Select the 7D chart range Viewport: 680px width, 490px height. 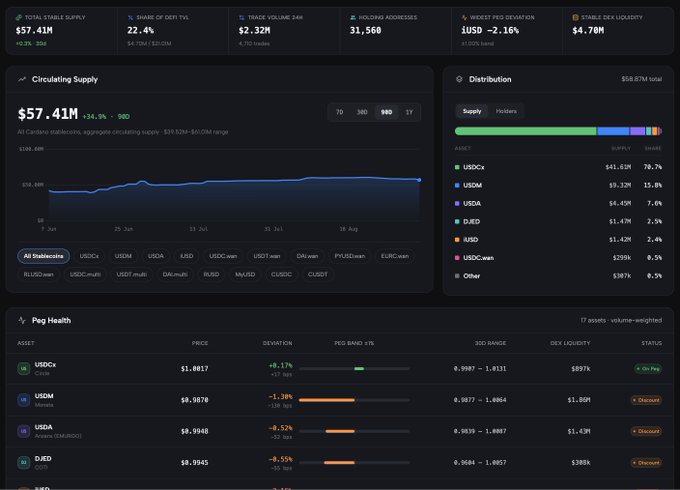click(x=340, y=112)
